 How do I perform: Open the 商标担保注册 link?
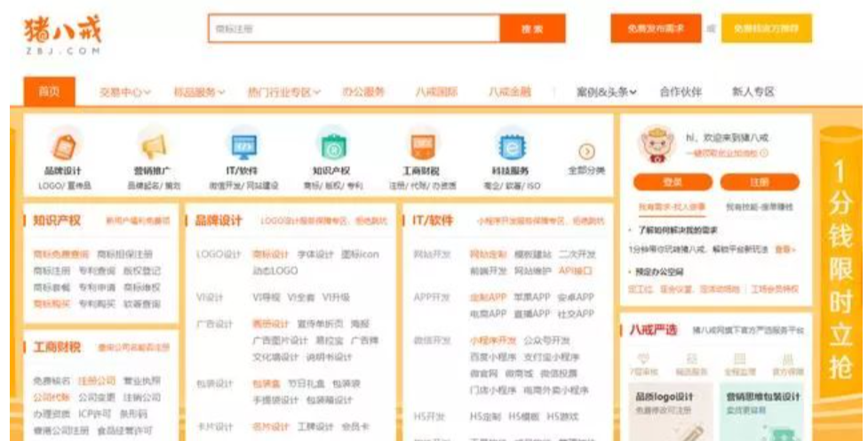[x=124, y=254]
